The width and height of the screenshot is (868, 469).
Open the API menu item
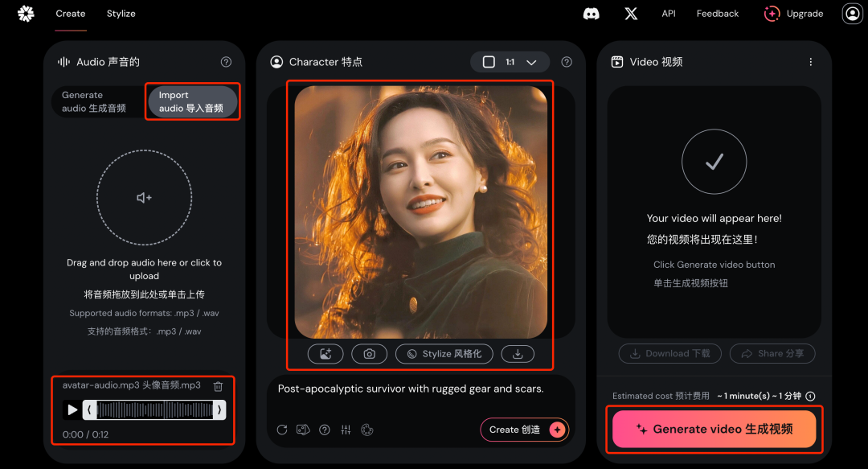[669, 14]
